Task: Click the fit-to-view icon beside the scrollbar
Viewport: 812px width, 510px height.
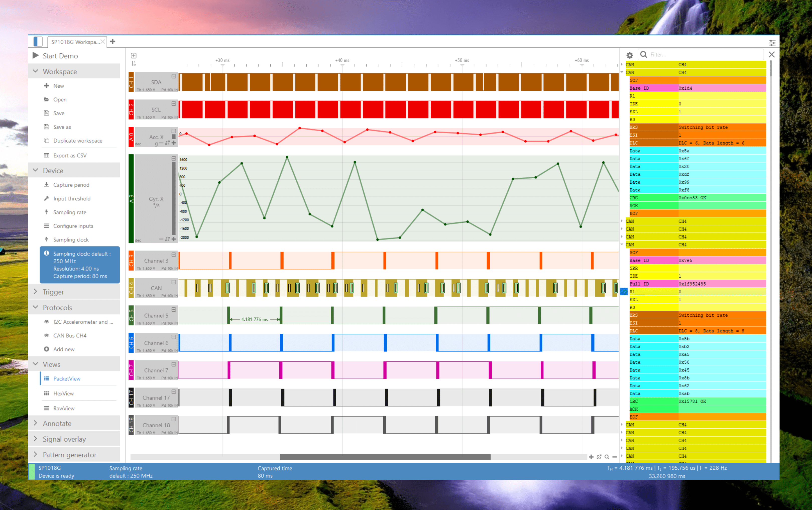Action: pos(599,457)
